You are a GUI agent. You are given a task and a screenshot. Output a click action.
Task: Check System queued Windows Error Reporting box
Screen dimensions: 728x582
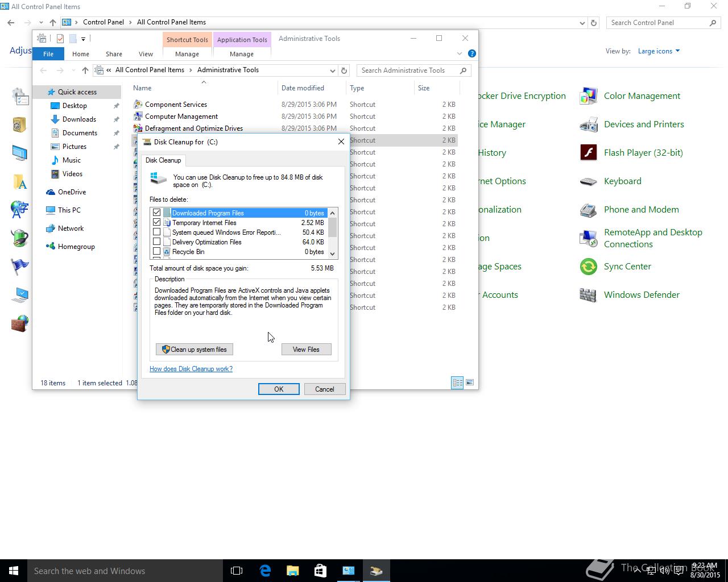click(157, 232)
